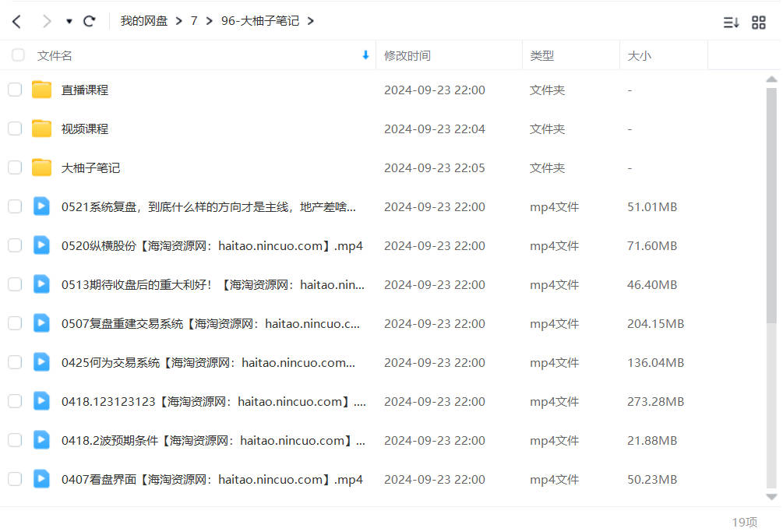Select file name 0520纵横股份 mp4
Image resolution: width=783 pixels, height=532 pixels.
(212, 245)
